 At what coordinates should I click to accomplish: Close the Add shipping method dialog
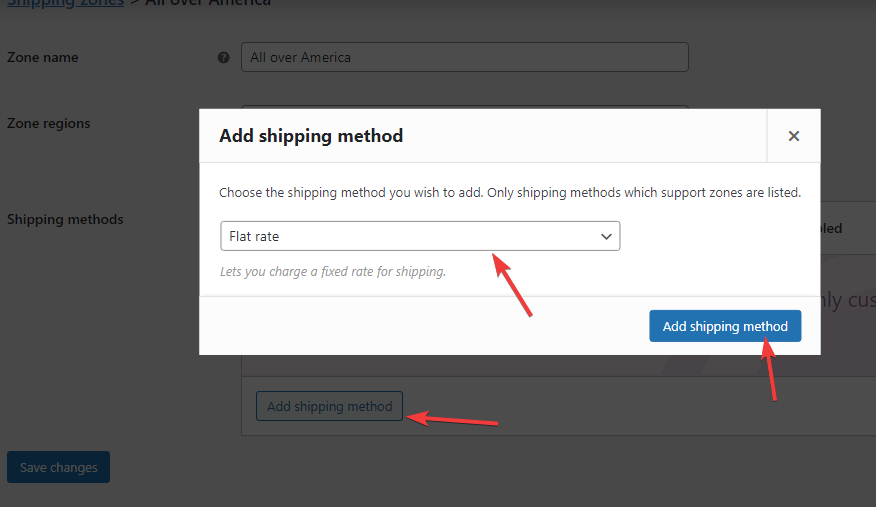pos(793,136)
